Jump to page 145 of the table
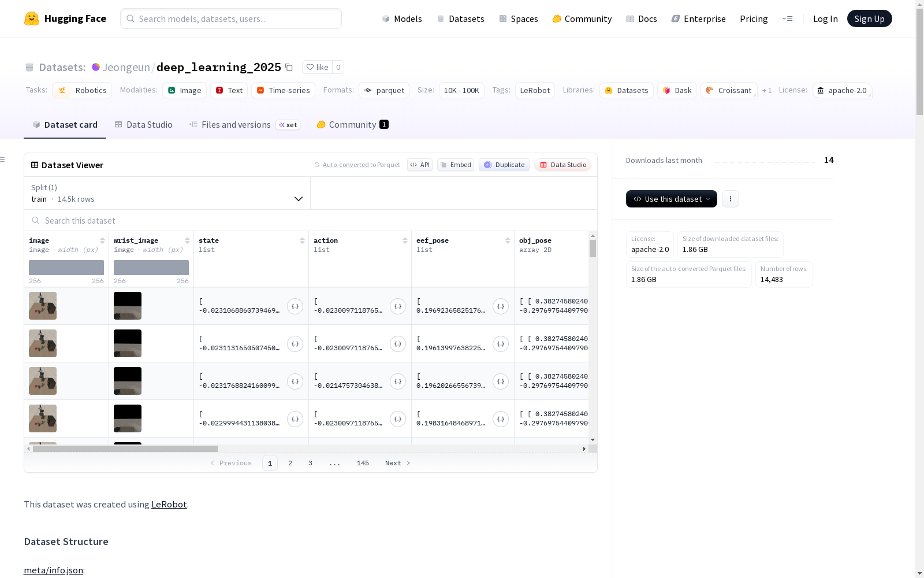The height and width of the screenshot is (578, 924). point(363,463)
